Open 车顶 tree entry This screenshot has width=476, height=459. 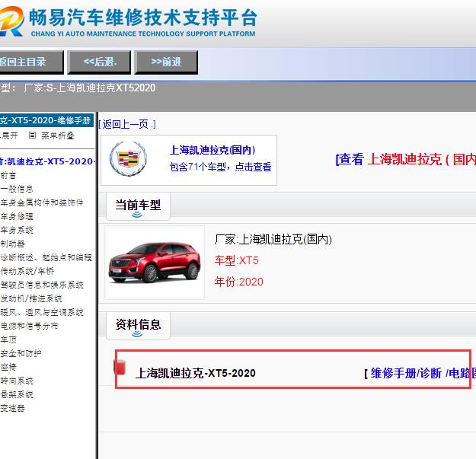pos(8,339)
